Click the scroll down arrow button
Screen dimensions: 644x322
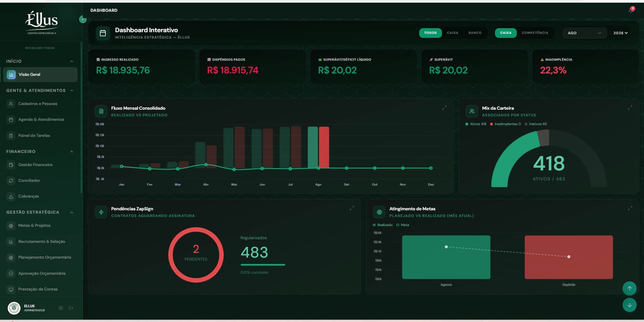coord(630,305)
